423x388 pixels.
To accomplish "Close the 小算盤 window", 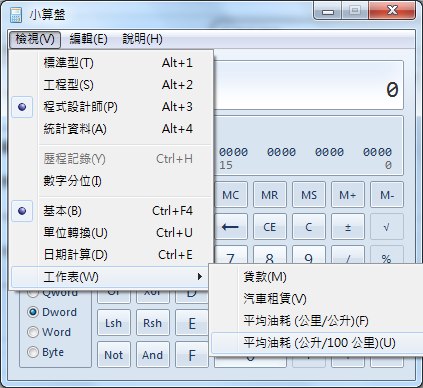I will coord(392,12).
